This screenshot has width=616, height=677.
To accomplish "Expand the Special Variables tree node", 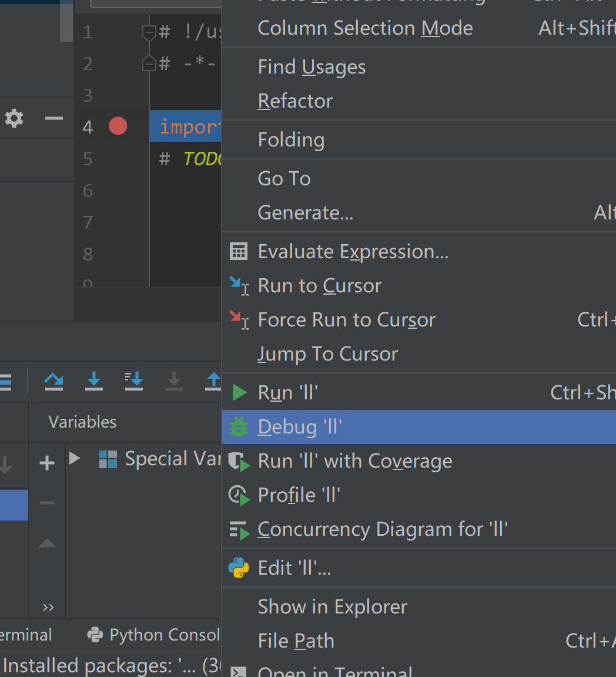I will (75, 458).
